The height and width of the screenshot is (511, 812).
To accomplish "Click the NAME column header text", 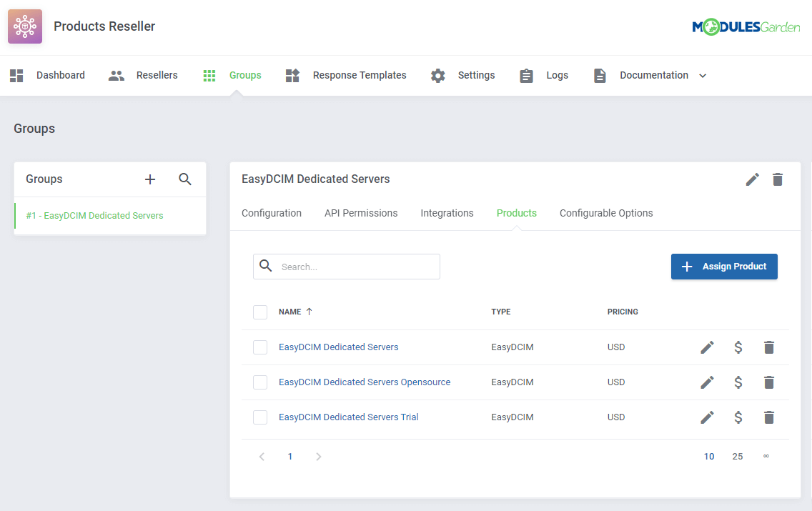I will pyautogui.click(x=290, y=312).
